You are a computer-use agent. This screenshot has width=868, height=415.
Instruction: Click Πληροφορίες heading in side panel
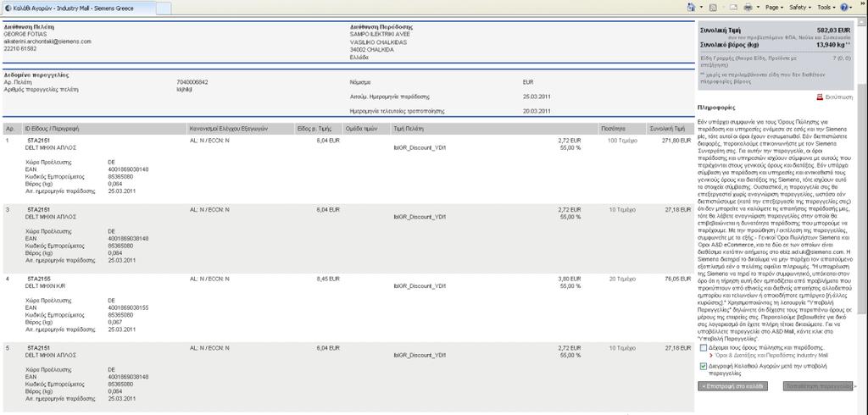[716, 108]
